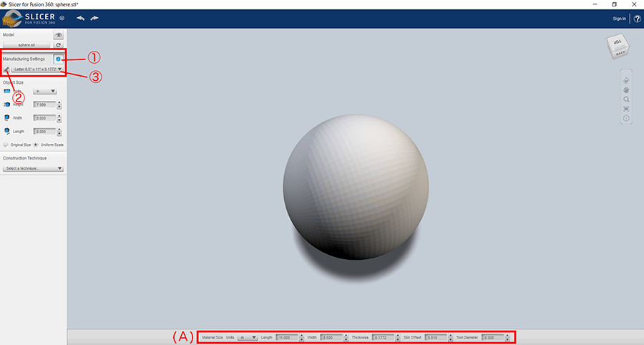Screen dimensions: 644x345
Task: Increase Object Size Height with up arrow
Action: [x=59, y=102]
